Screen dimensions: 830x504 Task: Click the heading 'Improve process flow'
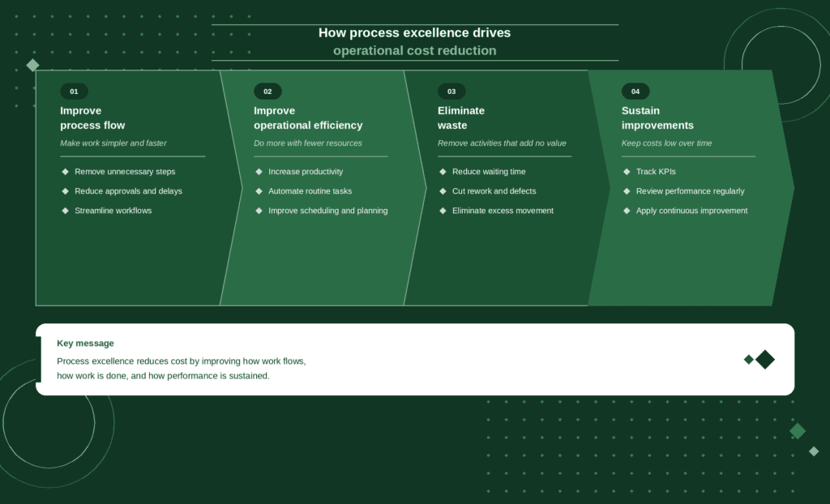pyautogui.click(x=92, y=118)
